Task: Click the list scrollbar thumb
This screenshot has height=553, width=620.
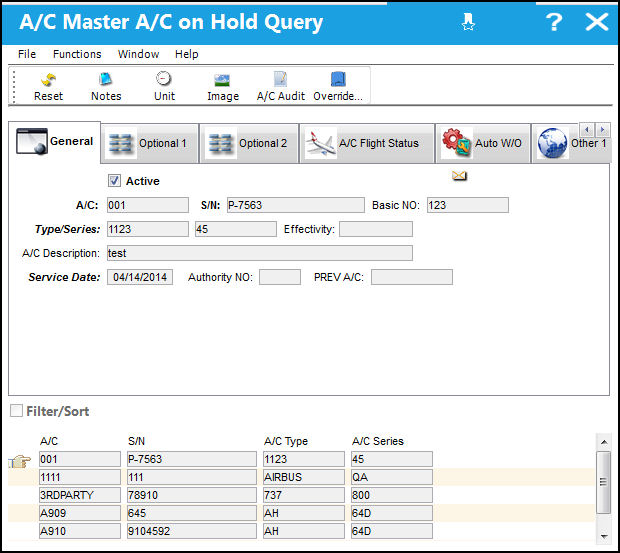Action: point(603,482)
